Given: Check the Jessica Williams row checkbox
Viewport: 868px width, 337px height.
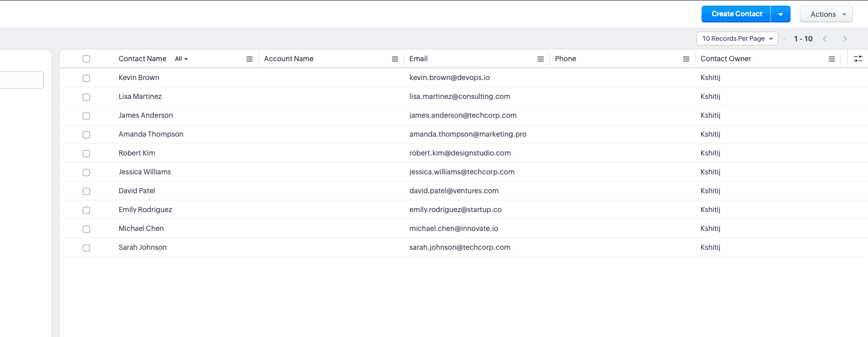Looking at the screenshot, I should 86,172.
